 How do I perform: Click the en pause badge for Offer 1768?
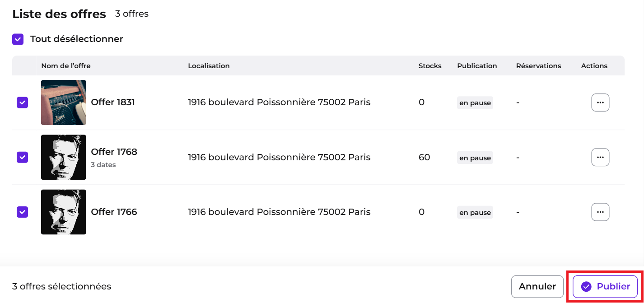[475, 158]
